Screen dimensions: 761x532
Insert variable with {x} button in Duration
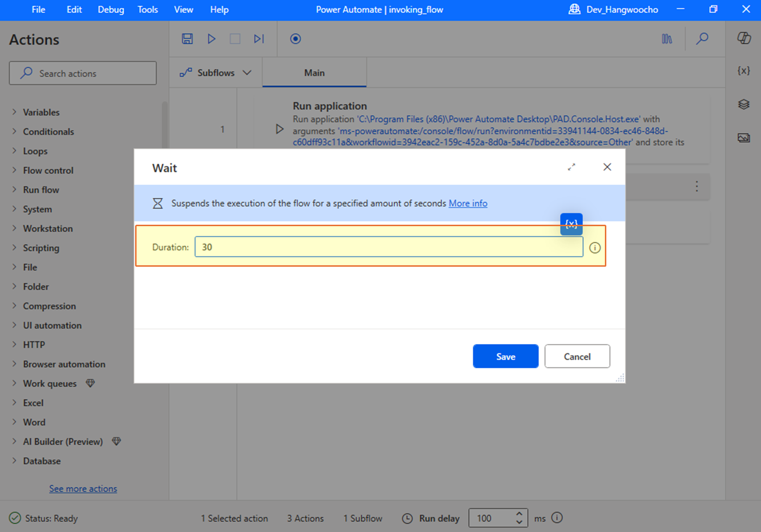click(571, 224)
